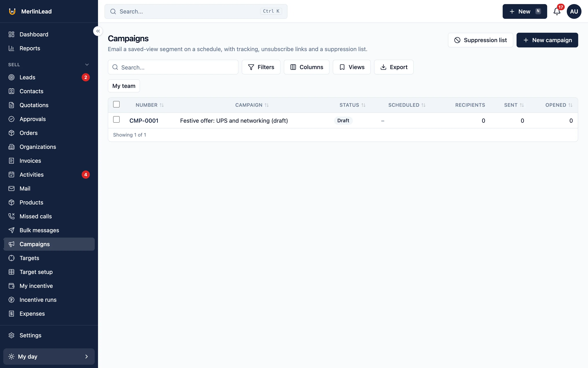The height and width of the screenshot is (368, 588).
Task: Open Leads in sidebar
Action: pos(49,77)
